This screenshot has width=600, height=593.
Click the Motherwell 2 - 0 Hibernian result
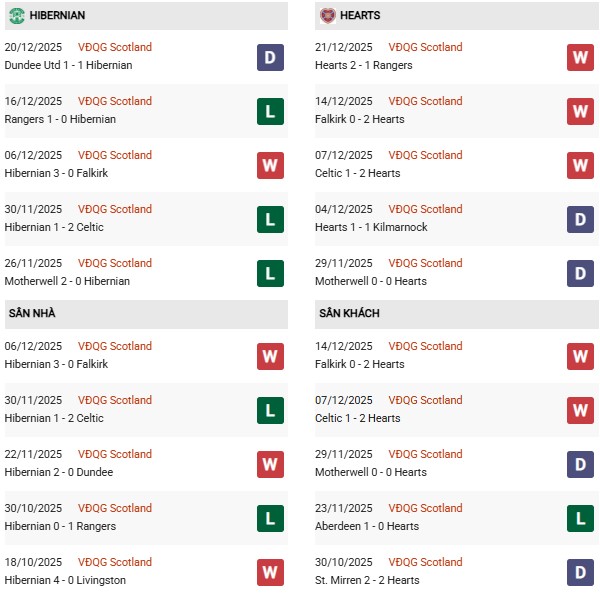pos(68,281)
